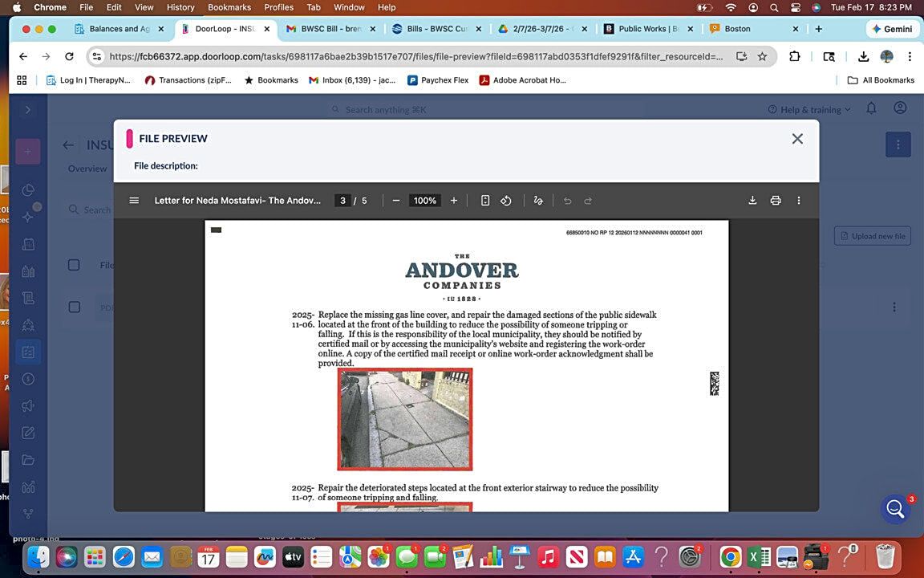Open the notifications bell
This screenshot has height=578, width=924.
(x=871, y=108)
